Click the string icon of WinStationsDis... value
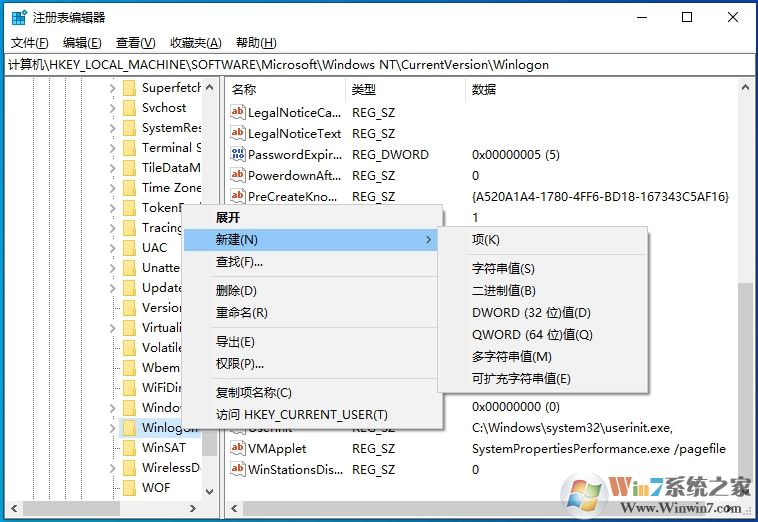Image resolution: width=758 pixels, height=522 pixels. [237, 469]
